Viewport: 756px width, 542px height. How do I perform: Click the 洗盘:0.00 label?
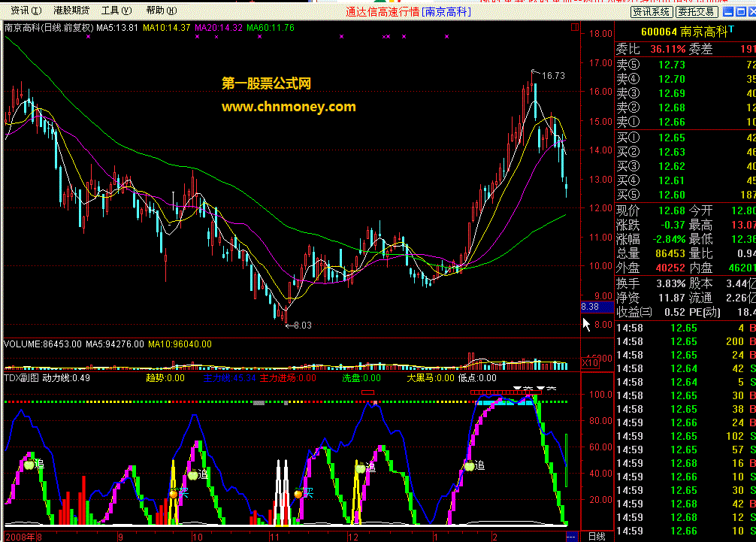pos(361,378)
